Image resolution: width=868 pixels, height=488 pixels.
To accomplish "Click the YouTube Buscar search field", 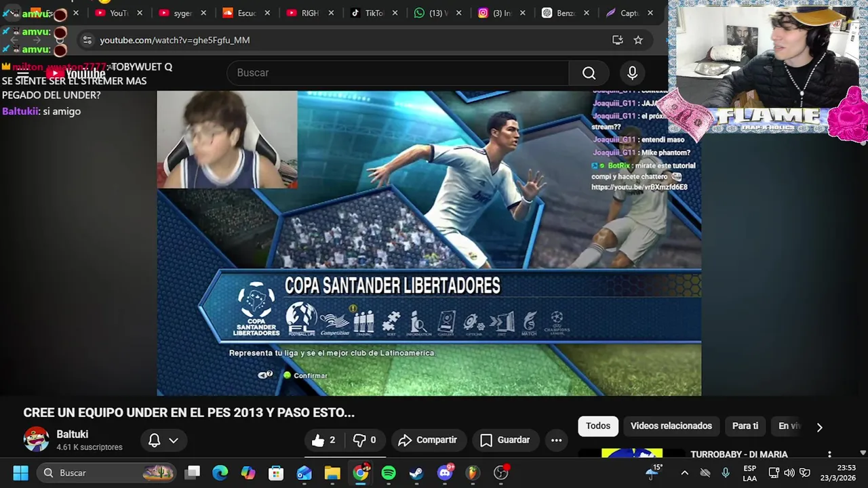I will pos(398,73).
